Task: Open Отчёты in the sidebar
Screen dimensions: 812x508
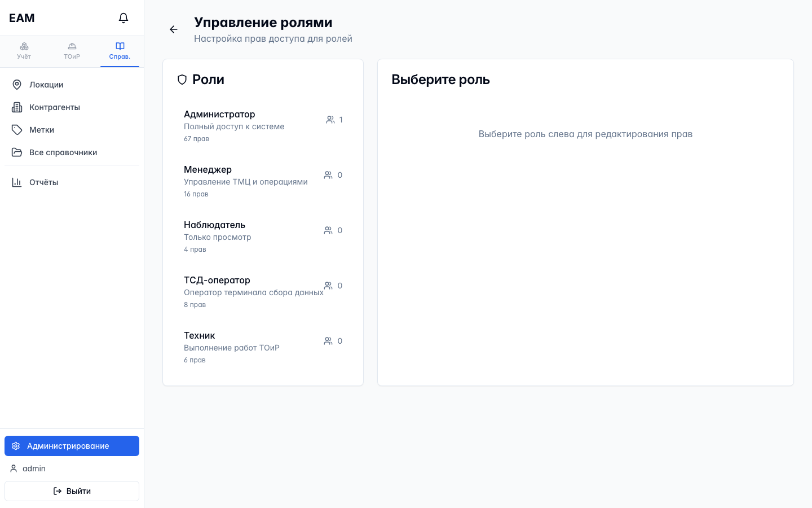Action: tap(72, 182)
